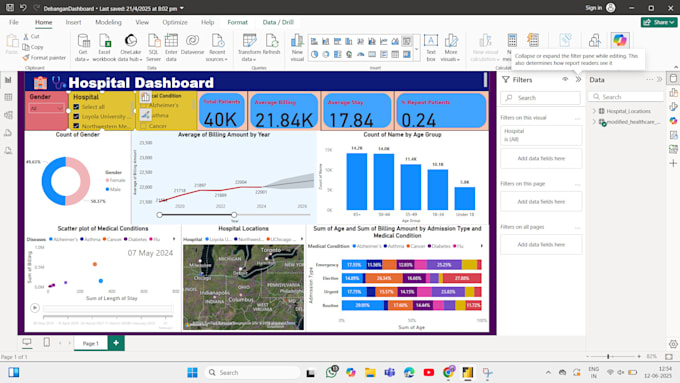This screenshot has height=383, width=680.
Task: Toggle the Loyola University checkbox
Action: point(76,116)
